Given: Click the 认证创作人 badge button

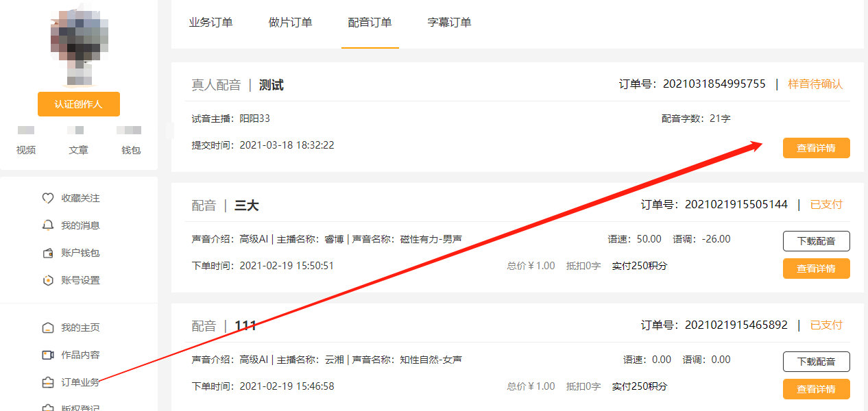Looking at the screenshot, I should click(x=78, y=104).
